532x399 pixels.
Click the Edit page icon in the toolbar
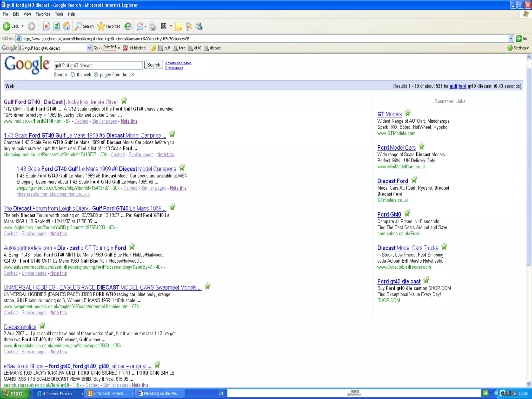pyautogui.click(x=164, y=26)
